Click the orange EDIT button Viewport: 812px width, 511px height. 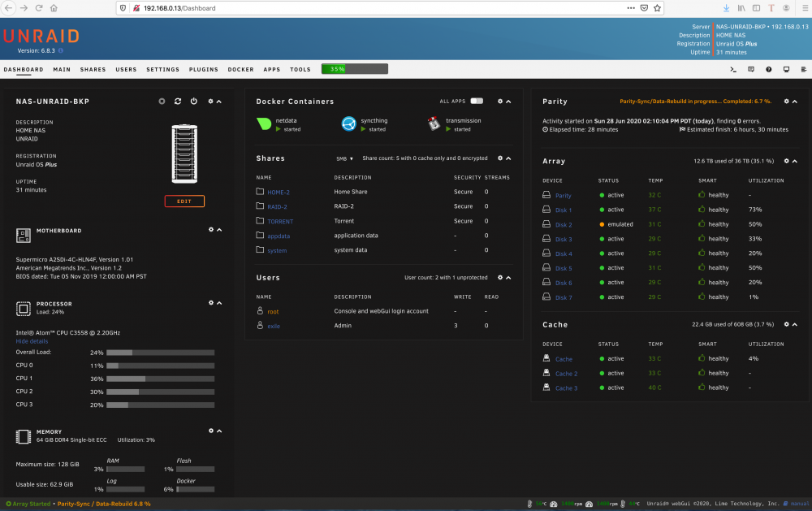coord(184,201)
